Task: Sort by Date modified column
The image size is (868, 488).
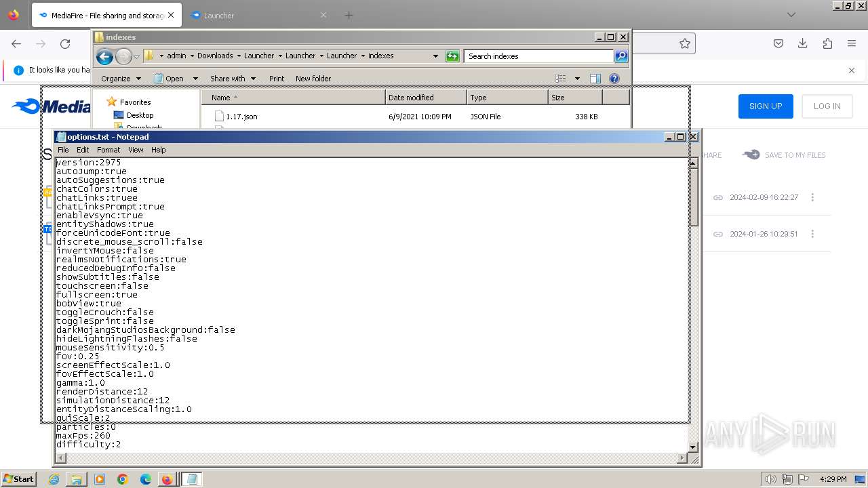Action: [426, 98]
